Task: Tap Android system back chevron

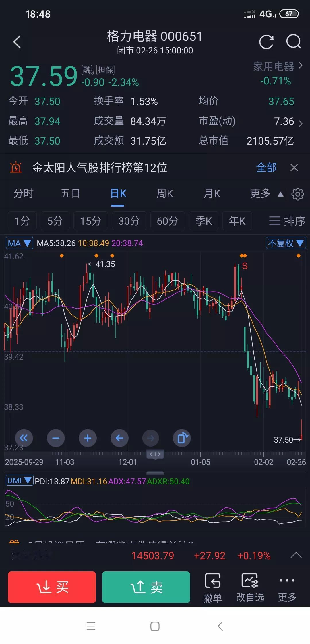Action: 220,626
